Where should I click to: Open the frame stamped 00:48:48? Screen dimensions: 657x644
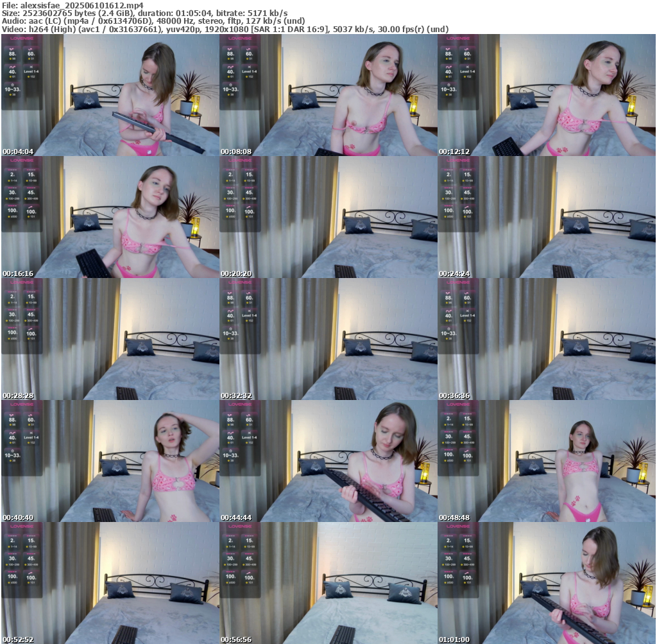[x=547, y=461]
